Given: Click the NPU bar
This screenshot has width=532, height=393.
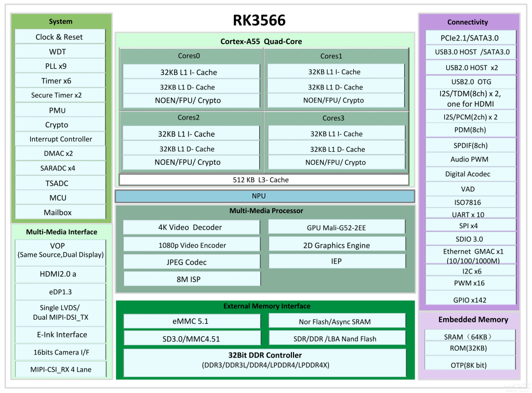Looking at the screenshot, I should click(x=264, y=196).
